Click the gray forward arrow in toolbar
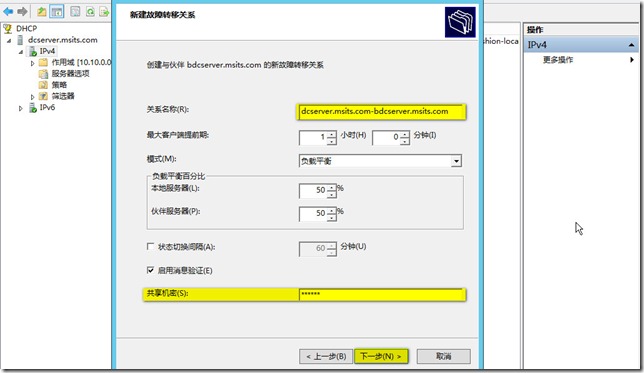The image size is (644, 373). point(23,12)
